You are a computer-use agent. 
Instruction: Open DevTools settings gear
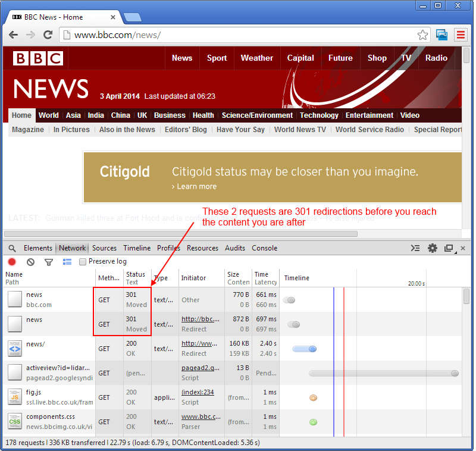tap(433, 248)
